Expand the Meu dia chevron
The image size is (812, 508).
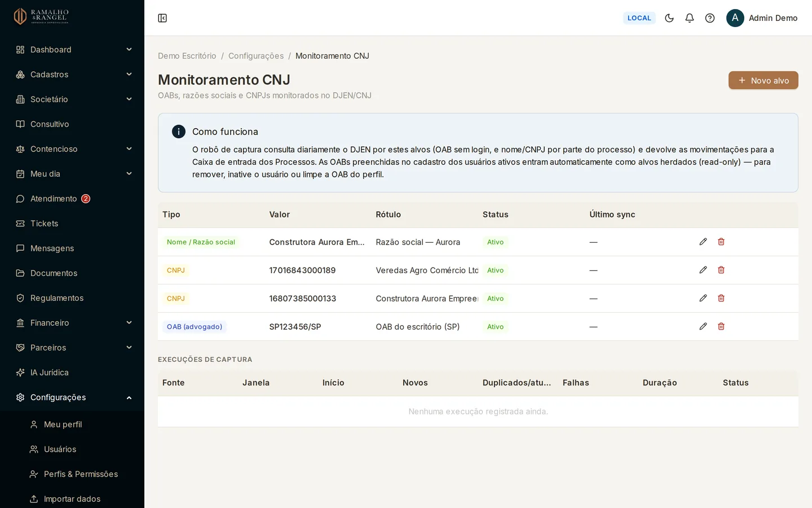coord(129,174)
